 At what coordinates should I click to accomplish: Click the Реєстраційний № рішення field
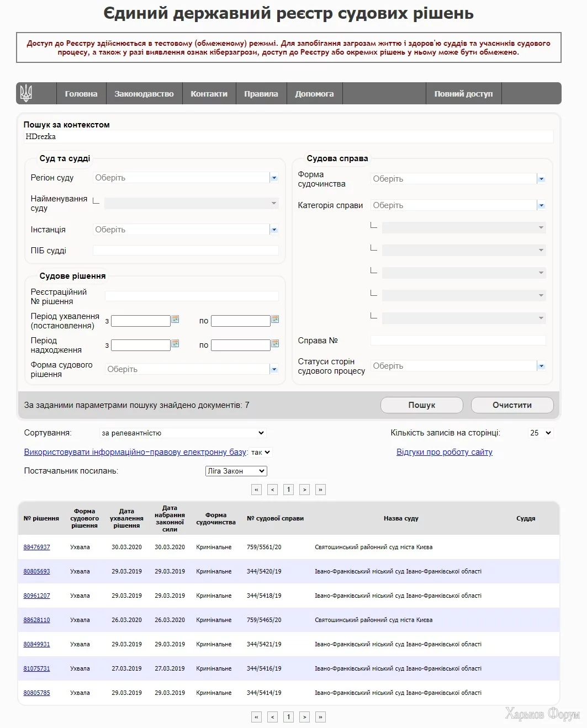pos(192,296)
